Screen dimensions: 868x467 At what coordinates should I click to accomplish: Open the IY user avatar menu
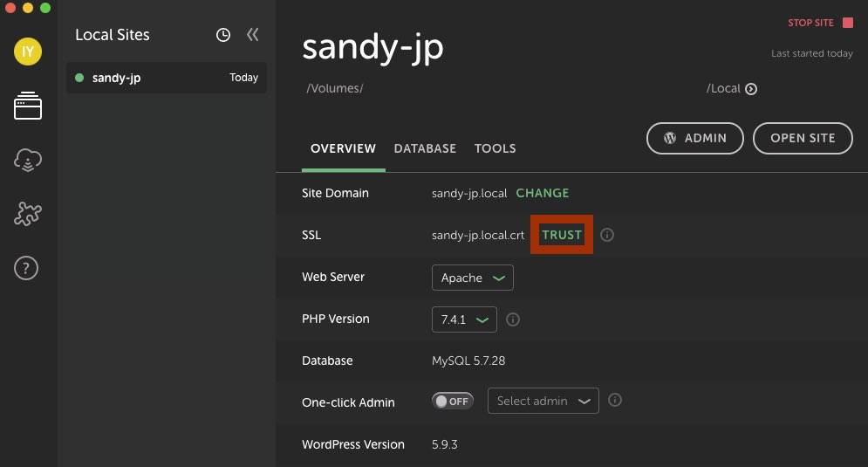coord(28,52)
